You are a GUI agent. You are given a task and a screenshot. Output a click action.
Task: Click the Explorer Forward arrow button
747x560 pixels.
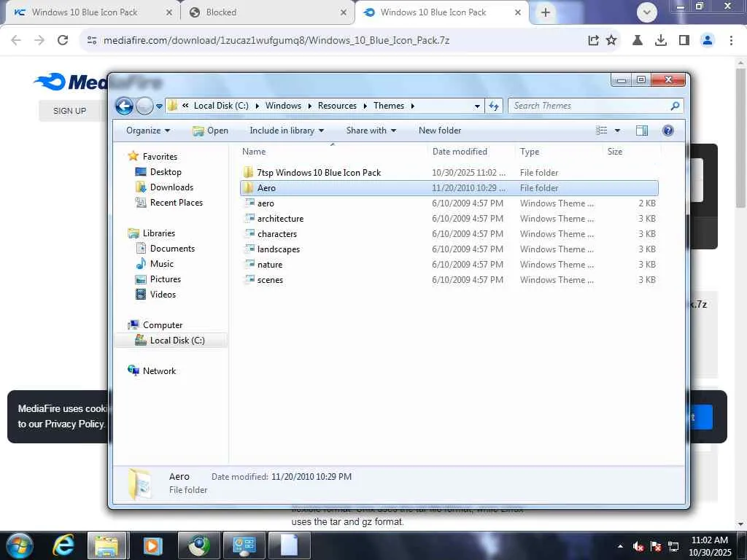point(144,106)
